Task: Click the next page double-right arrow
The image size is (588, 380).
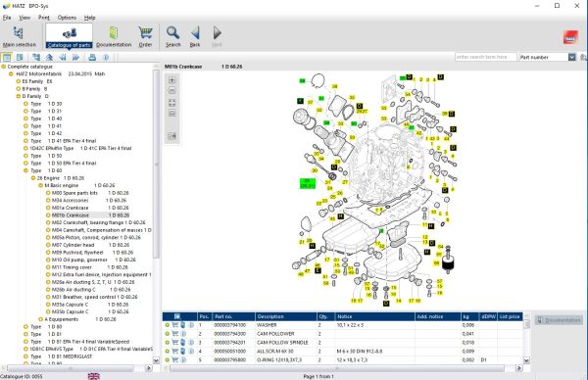Action: pos(75,58)
